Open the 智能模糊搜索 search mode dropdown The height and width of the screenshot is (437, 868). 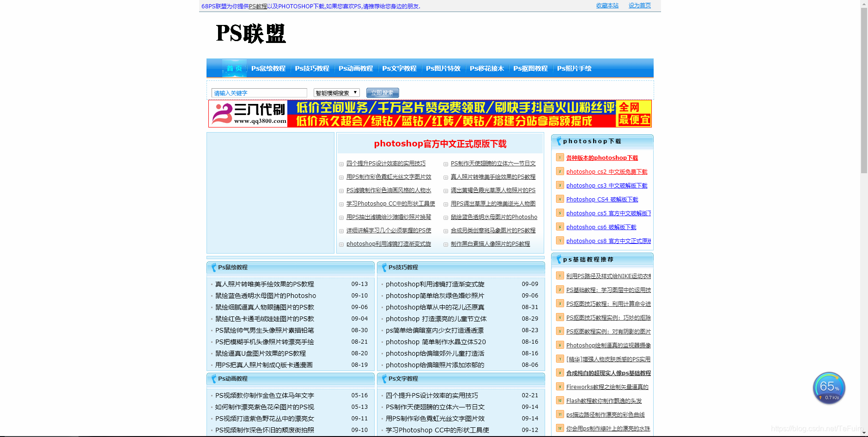(336, 93)
